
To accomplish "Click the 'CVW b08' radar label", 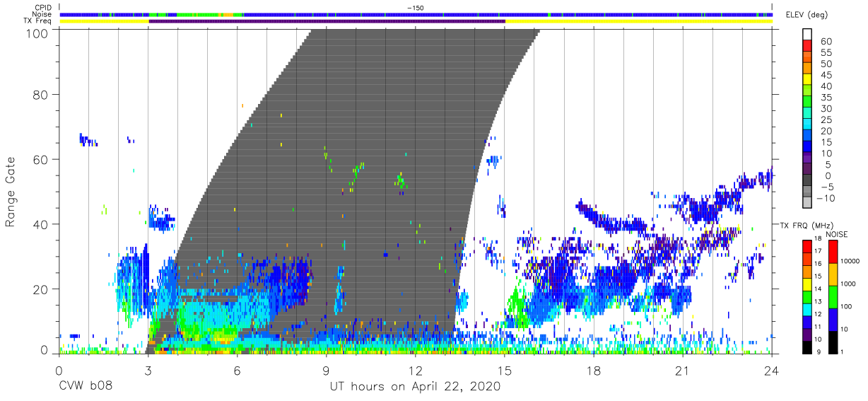I will 86,387.
